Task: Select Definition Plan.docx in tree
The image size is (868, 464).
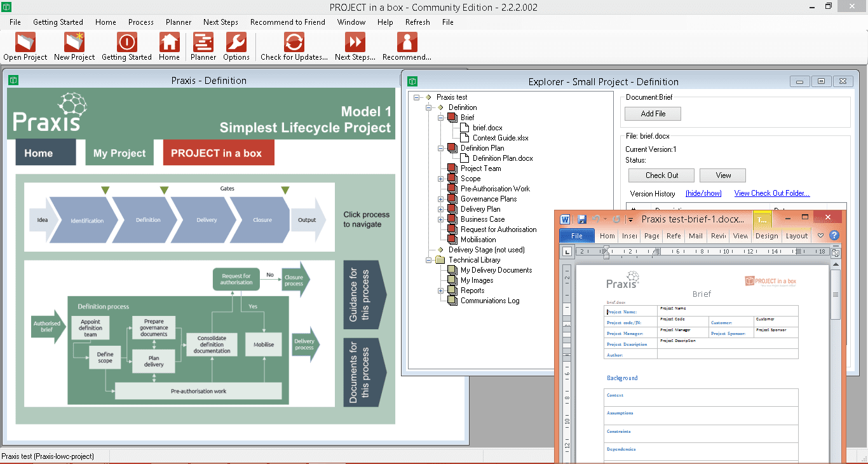Action: point(503,158)
